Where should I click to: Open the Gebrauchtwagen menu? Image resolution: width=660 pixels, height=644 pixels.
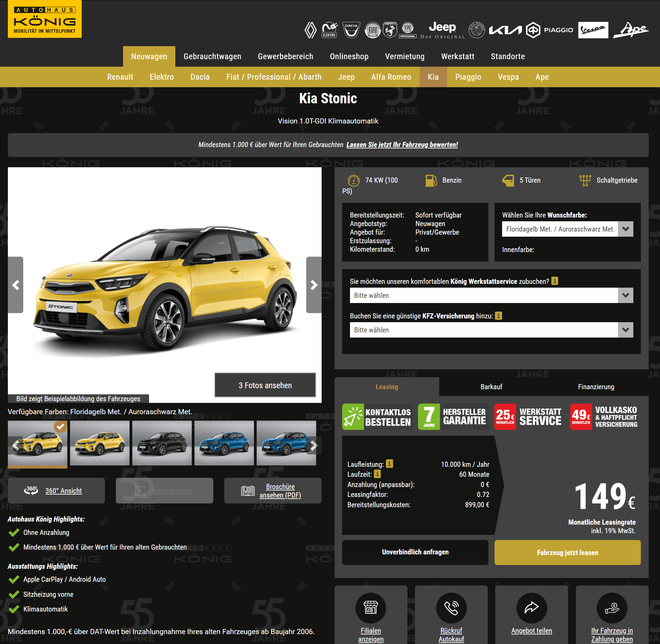(212, 56)
